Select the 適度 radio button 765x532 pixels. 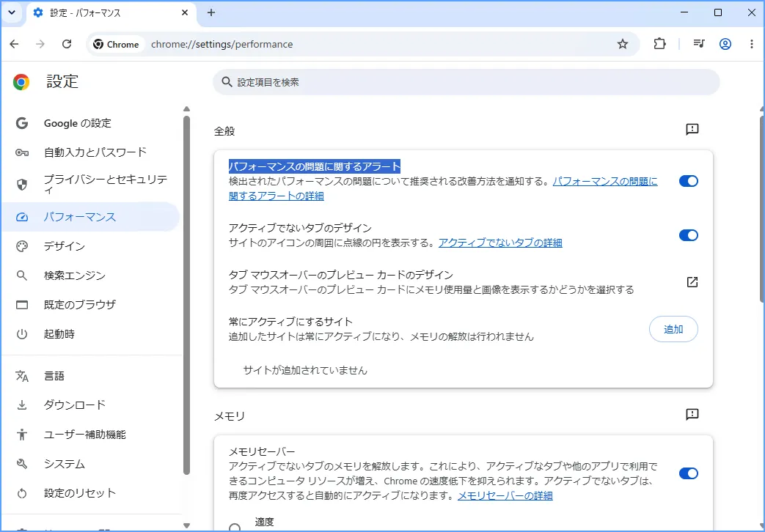pos(235,528)
